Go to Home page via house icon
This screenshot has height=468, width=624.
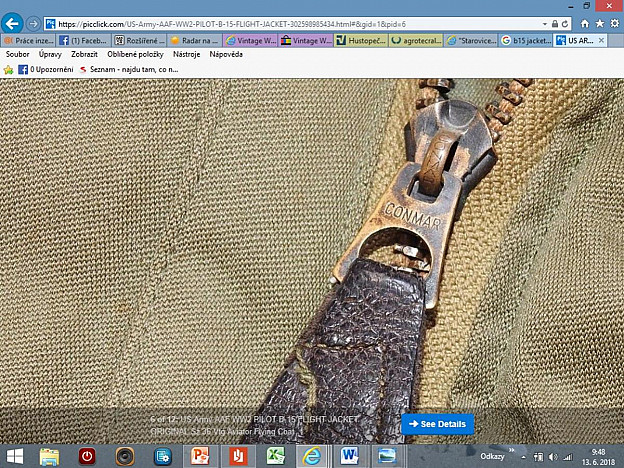click(585, 24)
